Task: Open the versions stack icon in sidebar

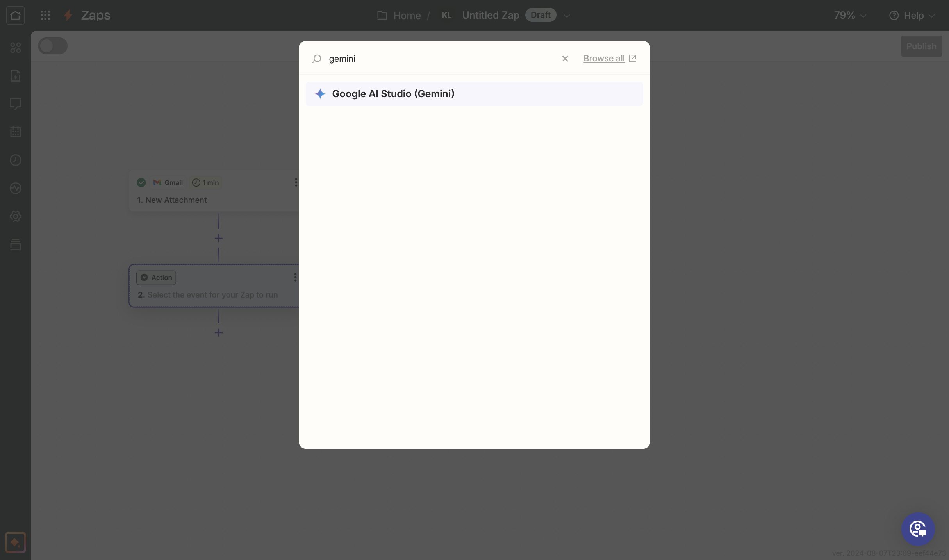Action: pyautogui.click(x=16, y=244)
